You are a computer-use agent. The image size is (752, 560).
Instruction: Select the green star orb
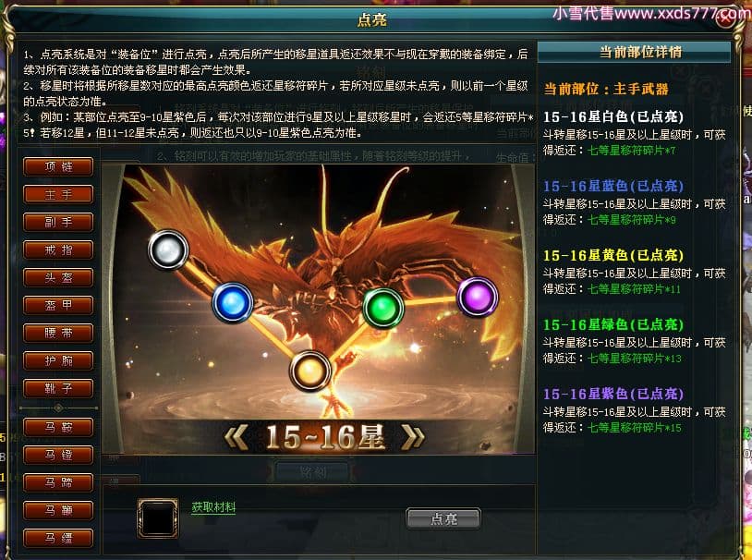tap(383, 308)
